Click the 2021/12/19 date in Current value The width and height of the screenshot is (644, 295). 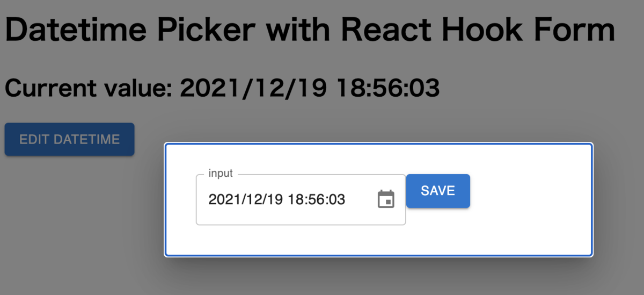click(x=253, y=88)
